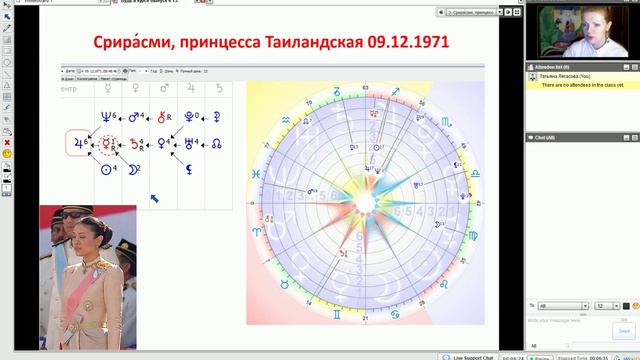The image size is (640, 360).
Task: Click the presenter webcam video
Action: click(582, 31)
